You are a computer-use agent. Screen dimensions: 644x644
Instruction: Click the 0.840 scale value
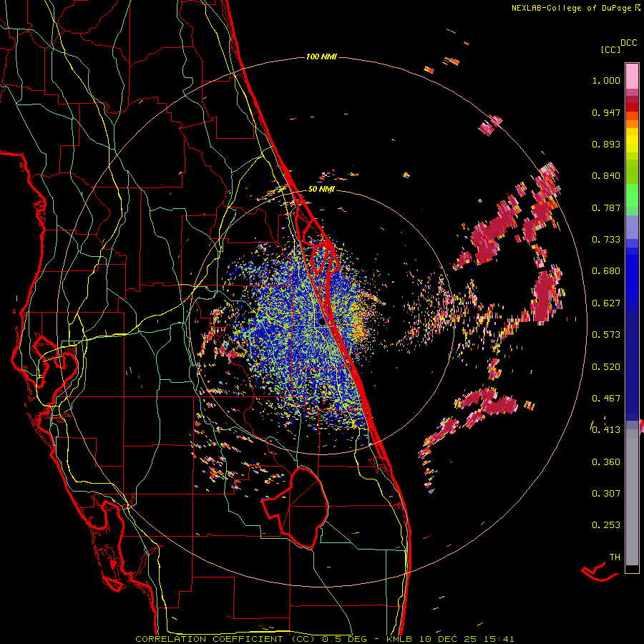point(606,176)
